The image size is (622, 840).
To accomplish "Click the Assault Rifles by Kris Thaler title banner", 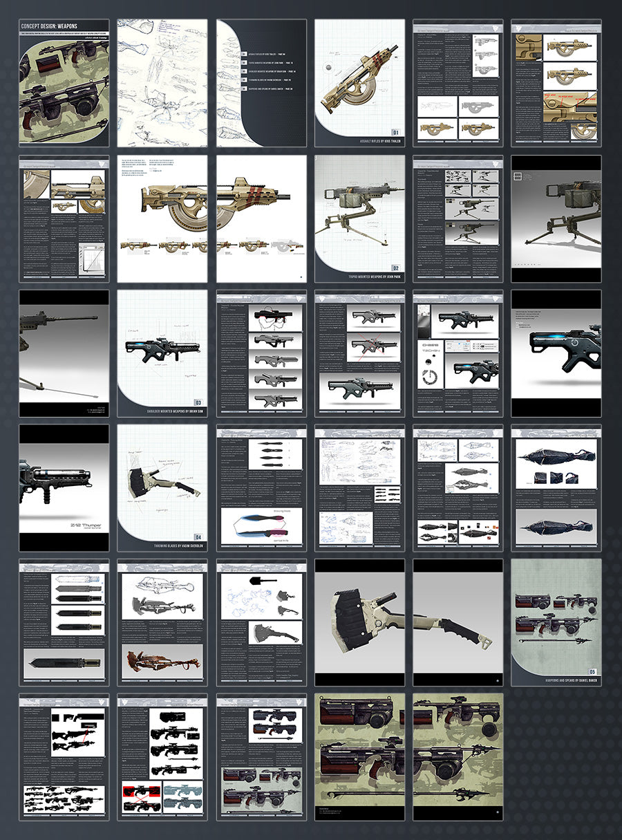I will click(379, 140).
